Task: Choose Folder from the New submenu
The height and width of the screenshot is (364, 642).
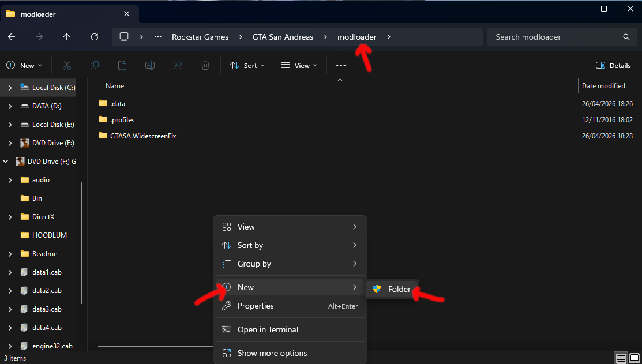Action: point(392,289)
